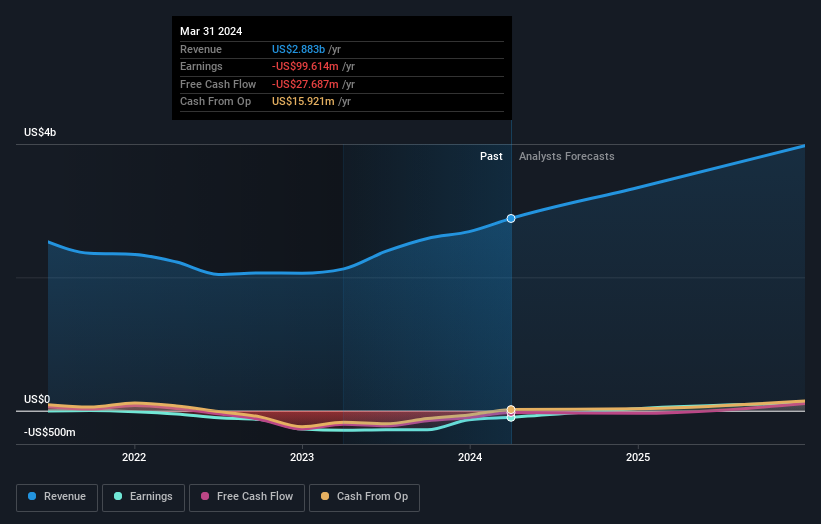The width and height of the screenshot is (821, 524).
Task: Click the blue Revenue data point marker
Action: click(x=511, y=218)
